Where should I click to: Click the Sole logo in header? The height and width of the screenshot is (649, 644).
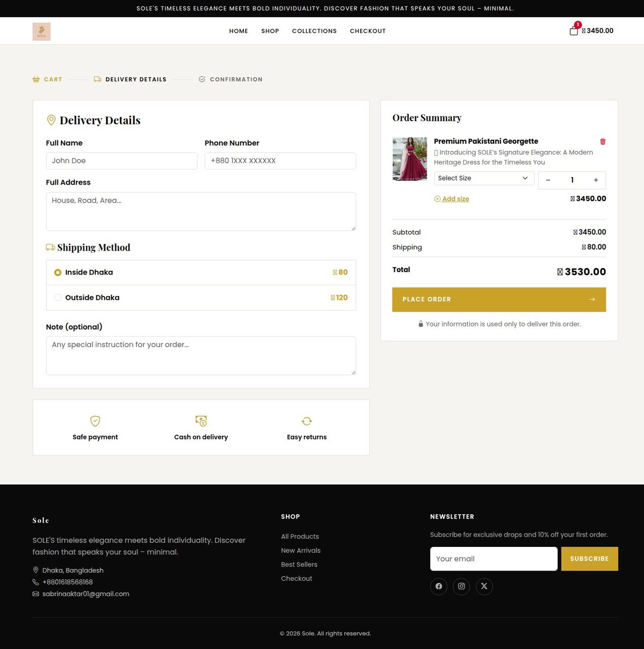[41, 31]
